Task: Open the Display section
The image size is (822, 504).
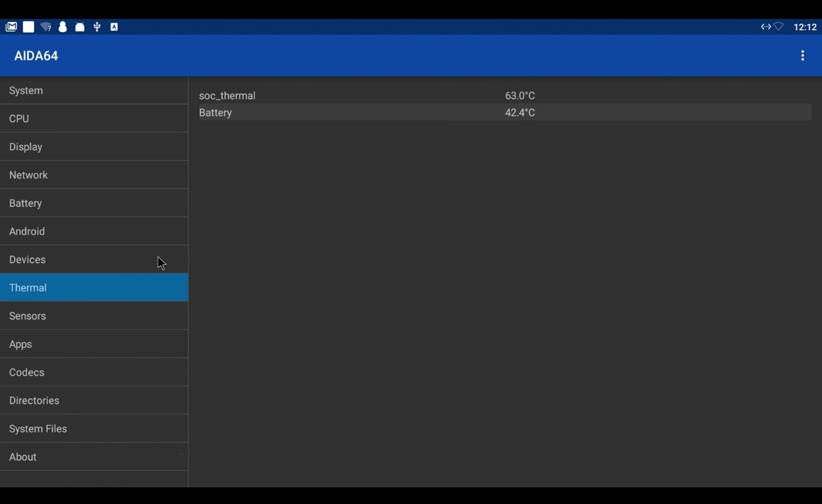Action: tap(94, 147)
